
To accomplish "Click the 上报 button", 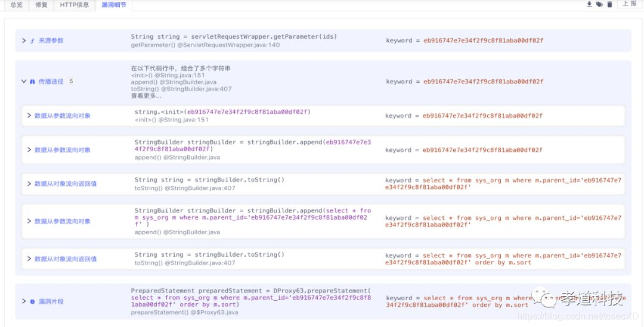I will point(629,4).
